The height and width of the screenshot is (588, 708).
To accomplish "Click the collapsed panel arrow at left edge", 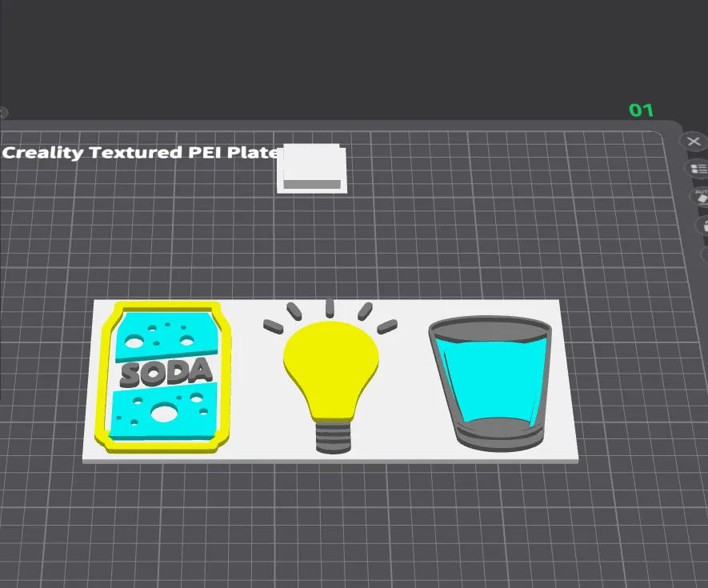I will click(x=2, y=113).
